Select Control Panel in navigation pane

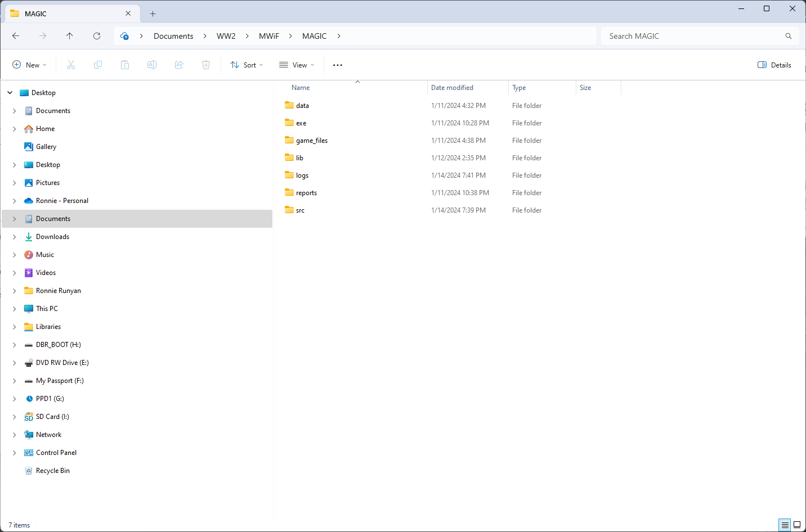click(56, 453)
